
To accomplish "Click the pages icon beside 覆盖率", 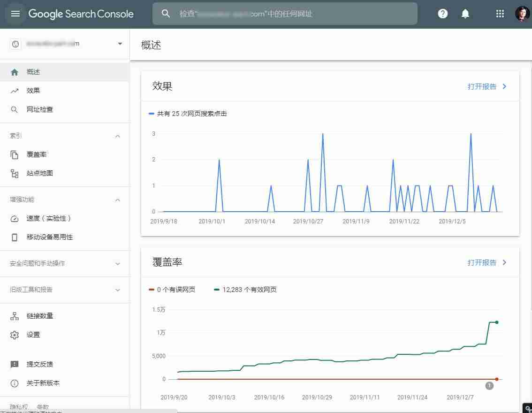I will (x=14, y=155).
